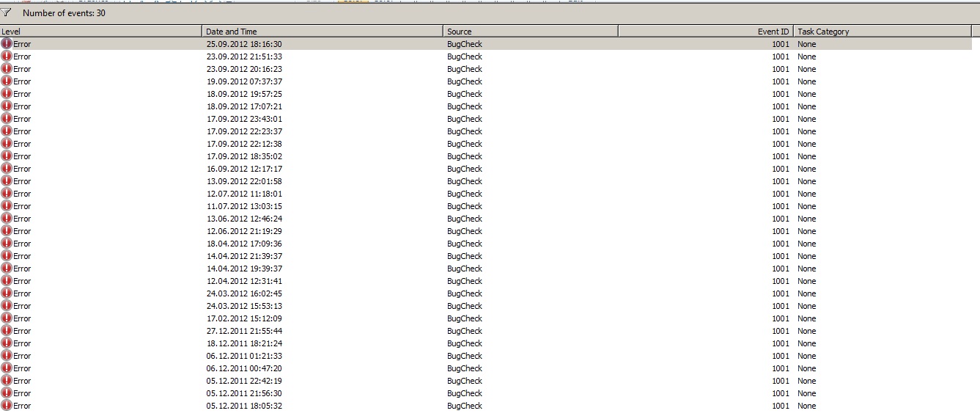Click error icon for 24.03.2012 15:53:13 event

point(7,306)
